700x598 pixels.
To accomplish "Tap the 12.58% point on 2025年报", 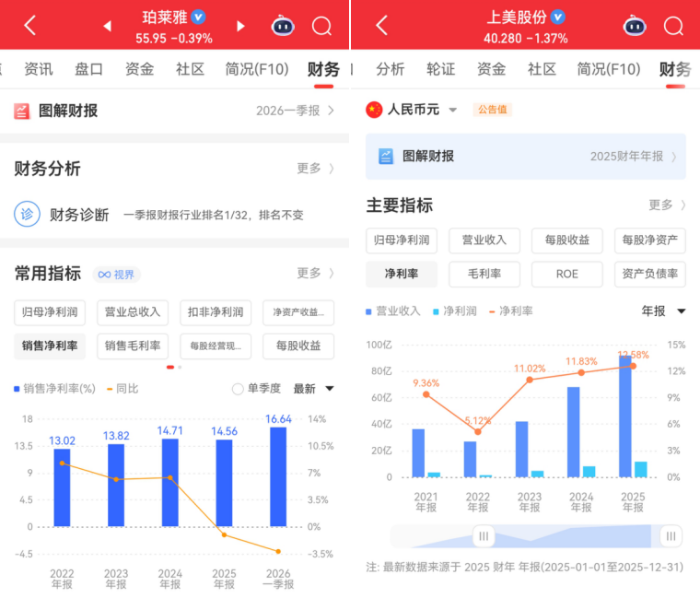I will pyautogui.click(x=633, y=366).
